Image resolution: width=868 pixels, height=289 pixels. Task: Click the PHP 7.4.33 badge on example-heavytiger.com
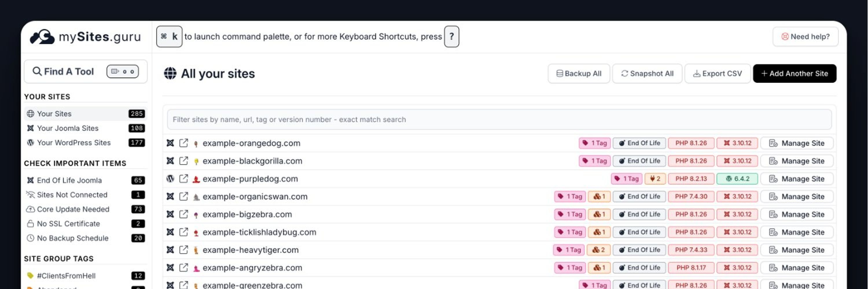pyautogui.click(x=691, y=250)
